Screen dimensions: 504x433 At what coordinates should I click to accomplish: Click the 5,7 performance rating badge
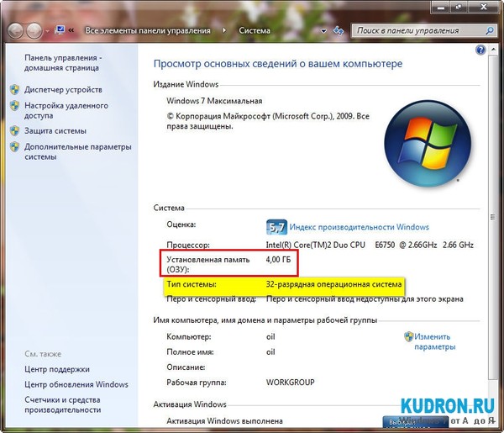(x=276, y=227)
